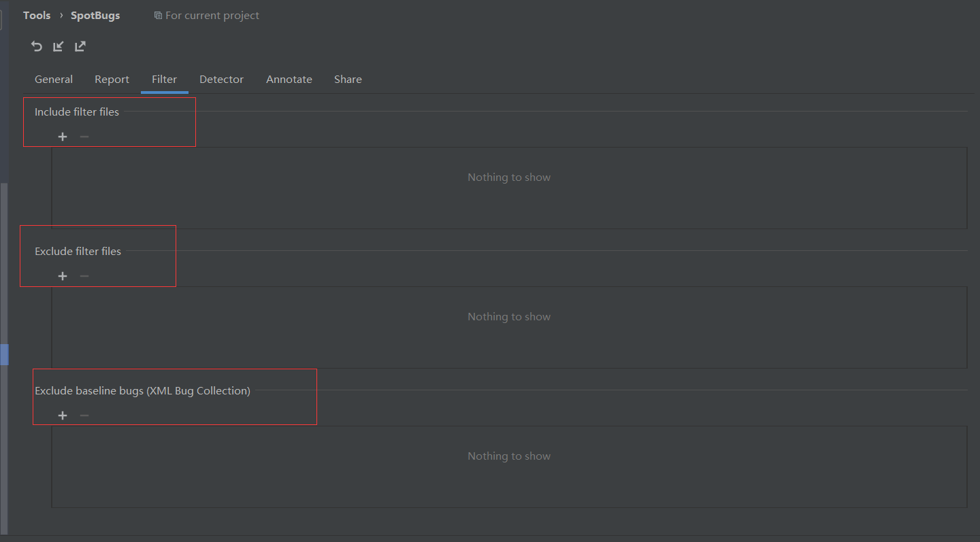Remove selected baseline bugs collection

click(x=84, y=416)
